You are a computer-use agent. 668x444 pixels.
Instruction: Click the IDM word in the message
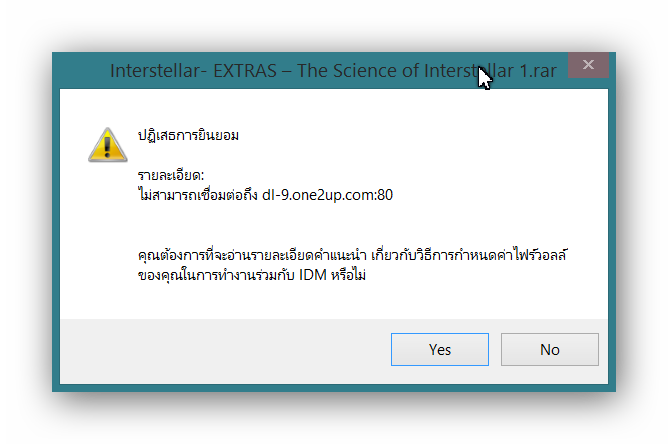coord(313,275)
